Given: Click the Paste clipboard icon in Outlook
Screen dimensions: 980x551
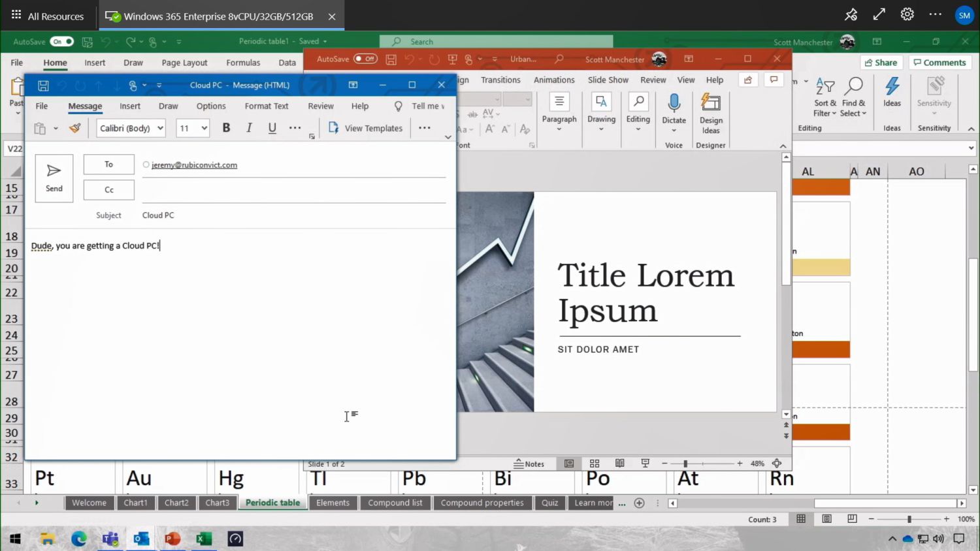Looking at the screenshot, I should 40,128.
